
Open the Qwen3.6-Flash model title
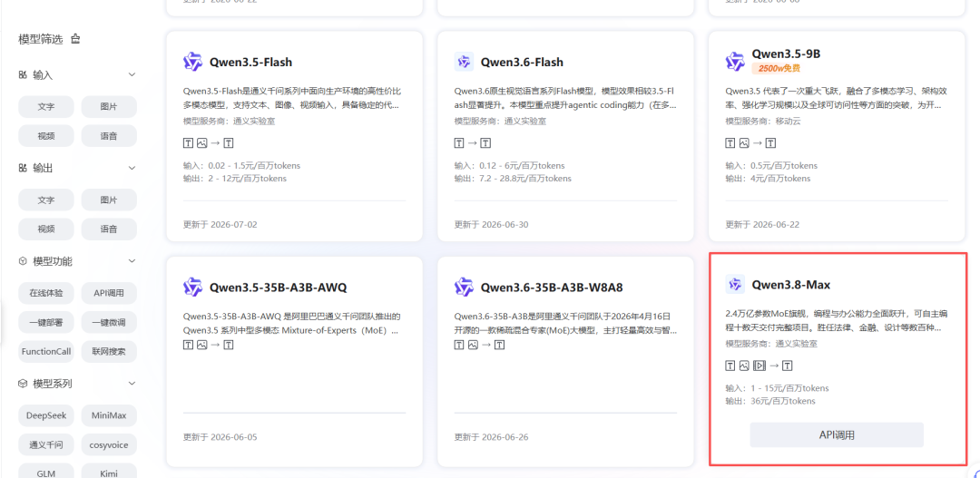coord(522,63)
